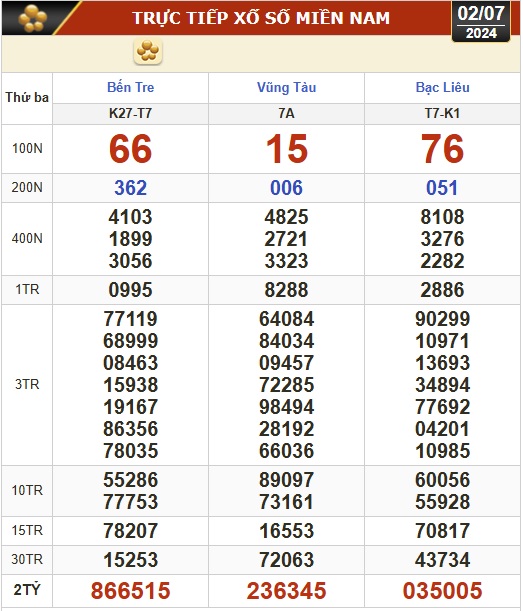
Task: Select the T7-K1 draw code
Action: [442, 114]
